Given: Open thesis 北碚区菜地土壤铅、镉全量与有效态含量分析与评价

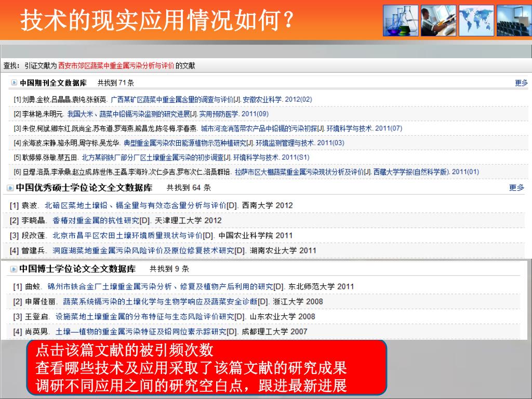Looking at the screenshot, I should click(x=136, y=206).
